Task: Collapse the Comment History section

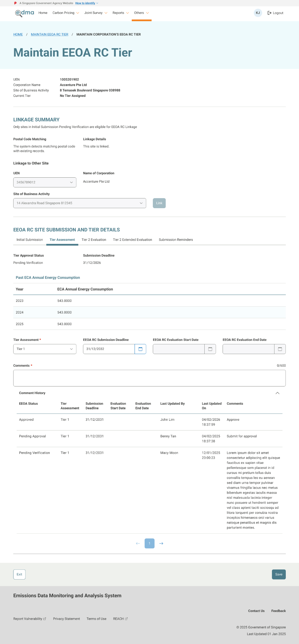Action: coord(277,393)
